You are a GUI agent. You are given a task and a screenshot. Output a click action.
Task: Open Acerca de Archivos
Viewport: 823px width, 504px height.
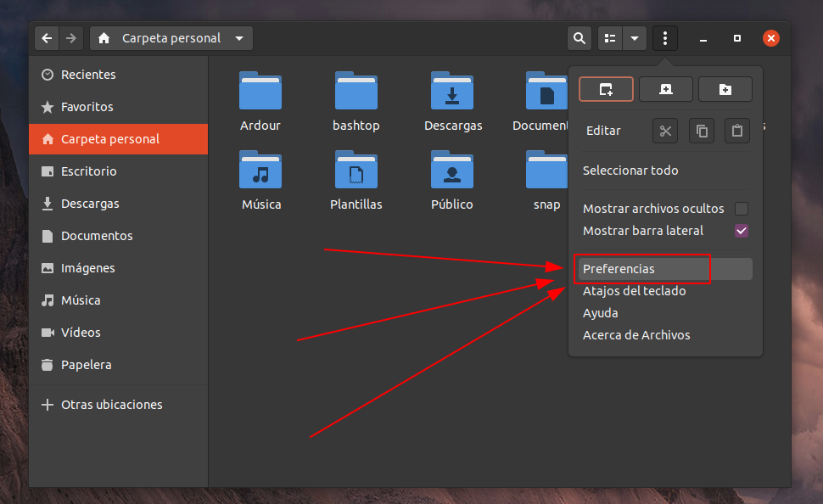click(x=636, y=335)
